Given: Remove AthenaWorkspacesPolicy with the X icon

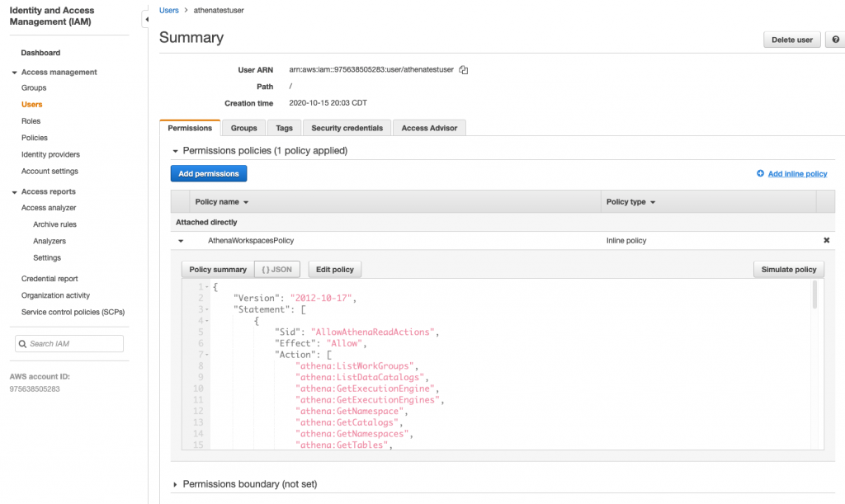Looking at the screenshot, I should 826,240.
